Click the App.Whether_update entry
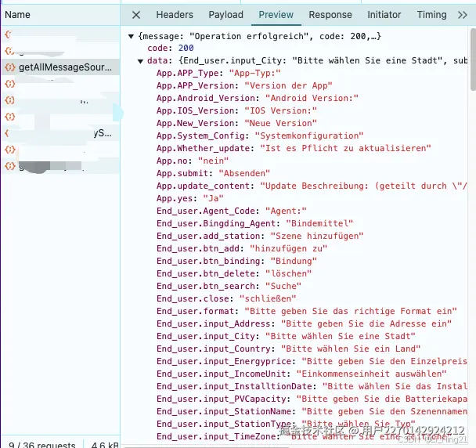This screenshot has height=448, width=476. (x=294, y=148)
